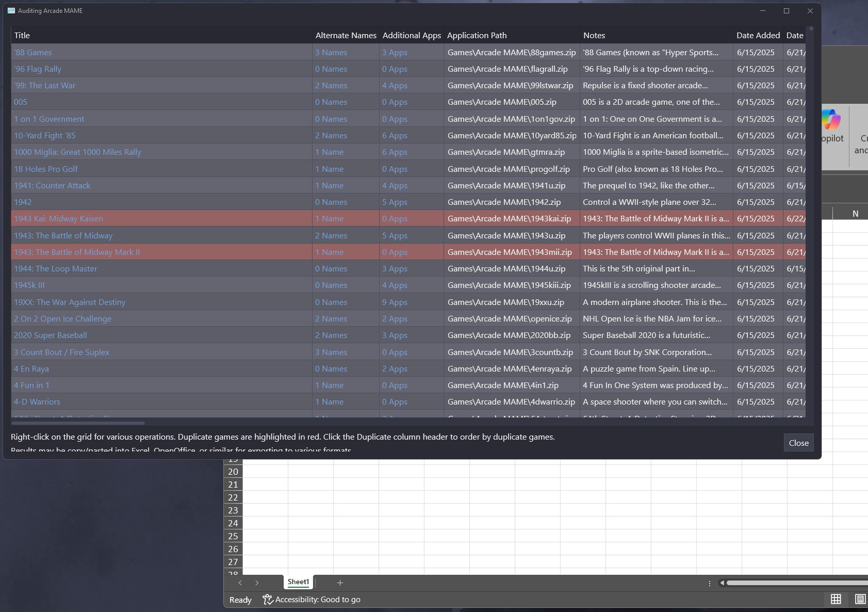Screen dimensions: 868x612
Task: Click 1945k III title
Action: point(30,285)
